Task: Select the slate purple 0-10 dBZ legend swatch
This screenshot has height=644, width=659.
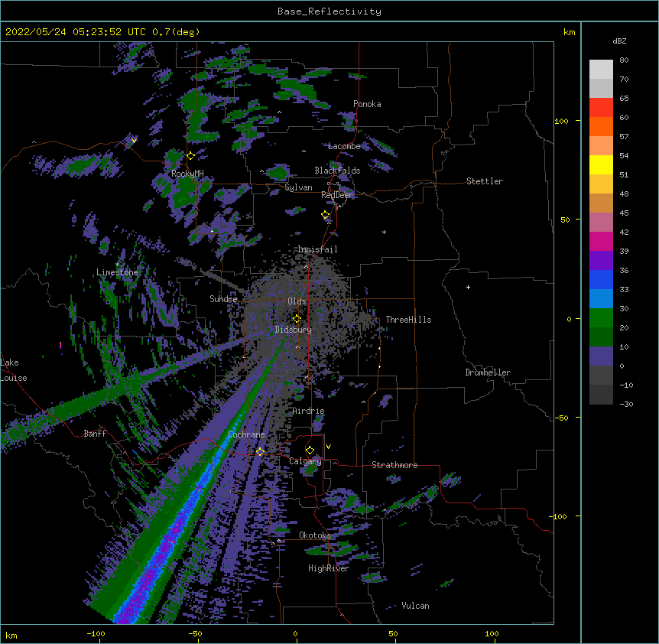Action: 601,356
